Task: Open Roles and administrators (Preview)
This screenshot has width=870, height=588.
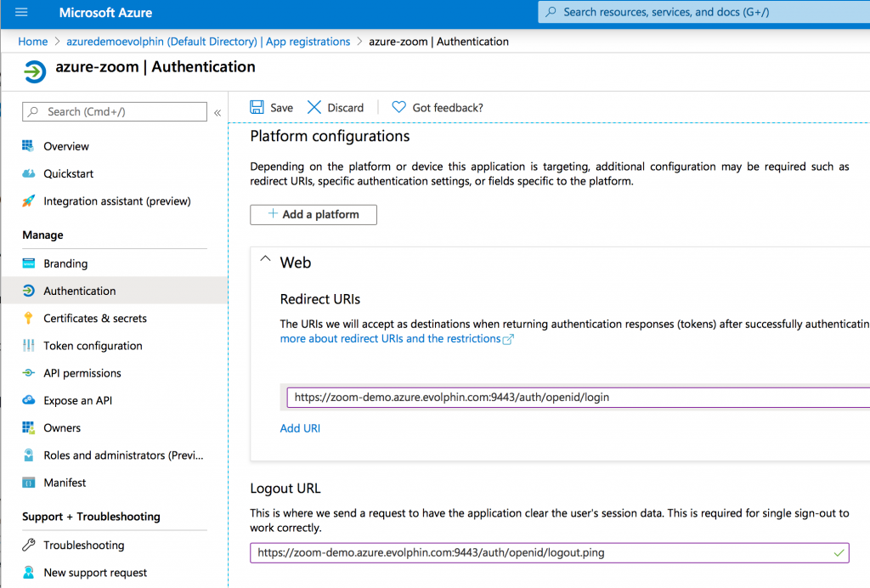Action: tap(123, 455)
